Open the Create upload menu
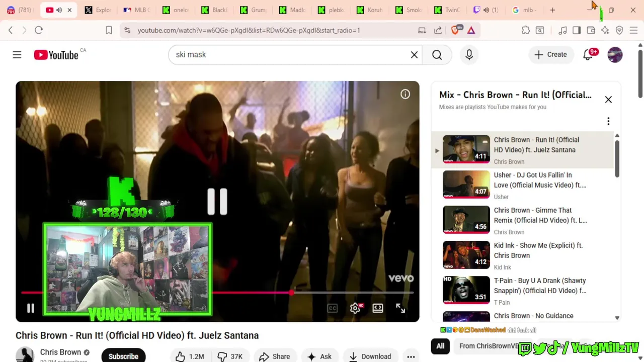Viewport: 644px width, 362px height. (x=551, y=55)
